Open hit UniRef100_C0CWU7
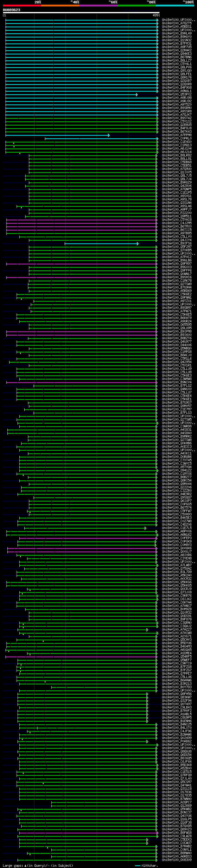The height and width of the screenshot is (868, 197). pos(177,843)
